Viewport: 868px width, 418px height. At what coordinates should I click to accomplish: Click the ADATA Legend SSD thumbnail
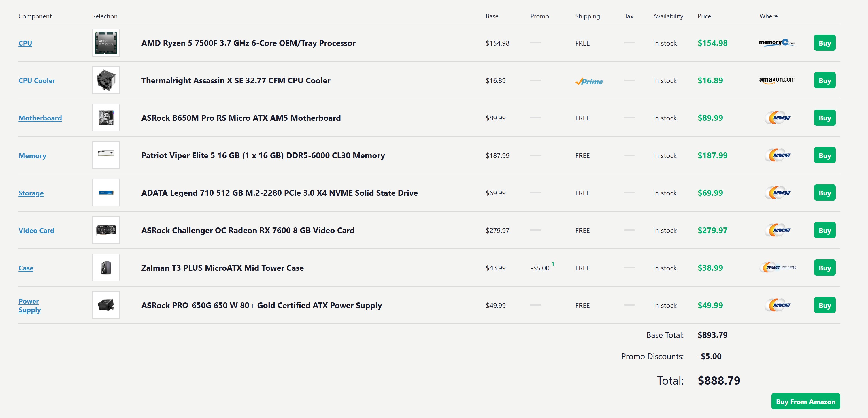106,193
